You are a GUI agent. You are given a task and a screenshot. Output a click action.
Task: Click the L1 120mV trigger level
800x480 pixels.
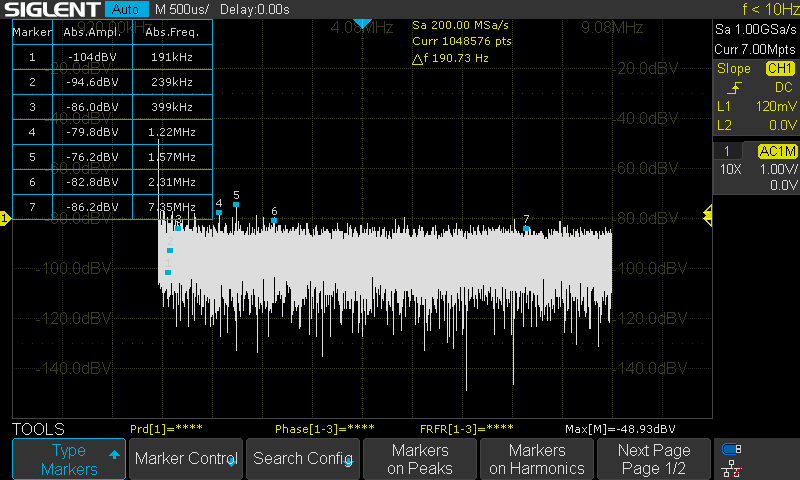pyautogui.click(x=757, y=107)
